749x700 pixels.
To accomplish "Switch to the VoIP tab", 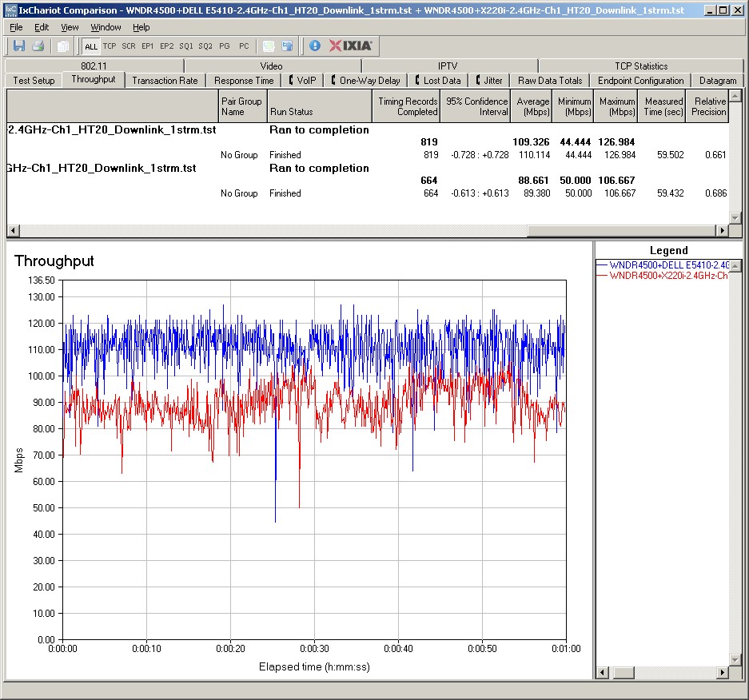I will coord(302,80).
